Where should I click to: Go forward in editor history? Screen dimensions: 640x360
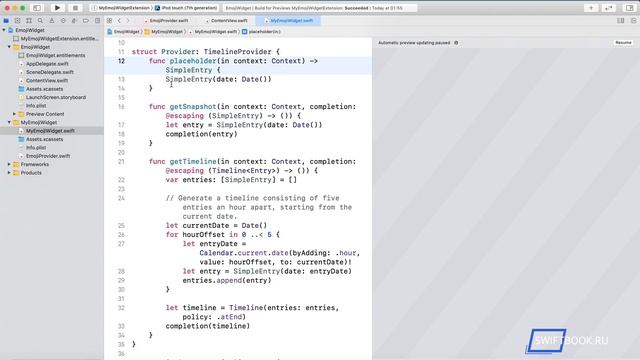pos(128,20)
